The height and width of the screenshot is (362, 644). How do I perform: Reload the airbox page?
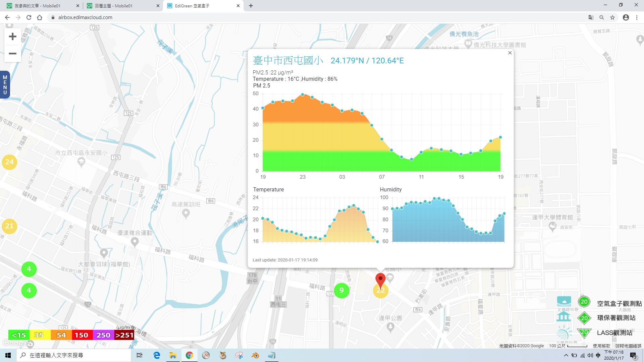tap(29, 17)
